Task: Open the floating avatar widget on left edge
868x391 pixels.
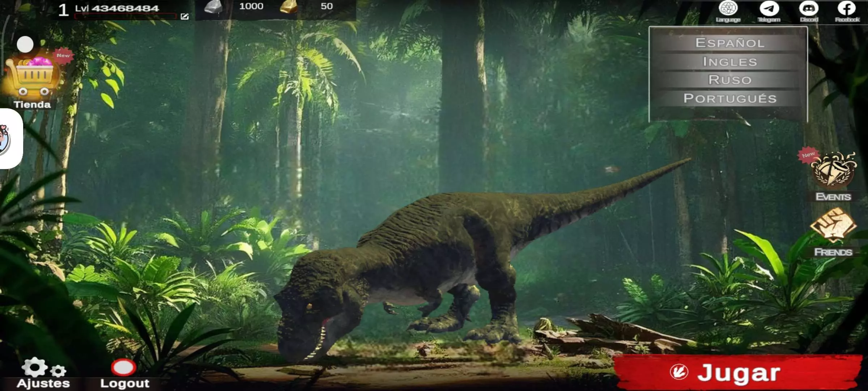Action: pos(8,139)
